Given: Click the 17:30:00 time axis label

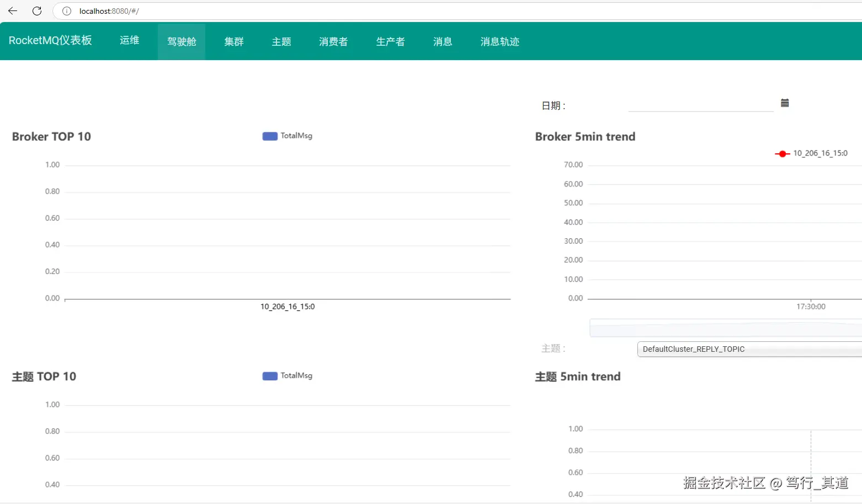Looking at the screenshot, I should coord(811,307).
